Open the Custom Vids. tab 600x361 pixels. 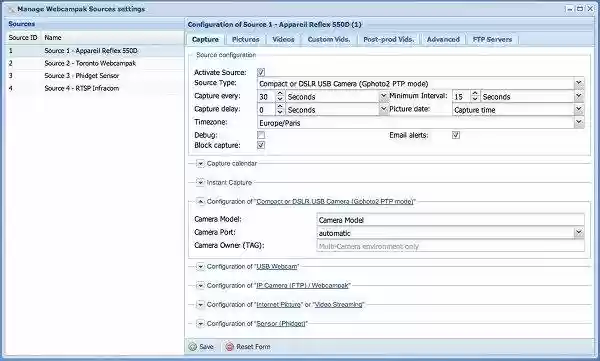(329, 39)
